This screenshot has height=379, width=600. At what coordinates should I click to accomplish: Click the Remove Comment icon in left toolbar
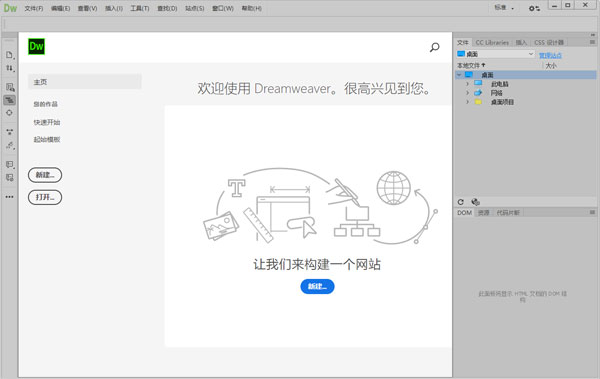pyautogui.click(x=10, y=178)
